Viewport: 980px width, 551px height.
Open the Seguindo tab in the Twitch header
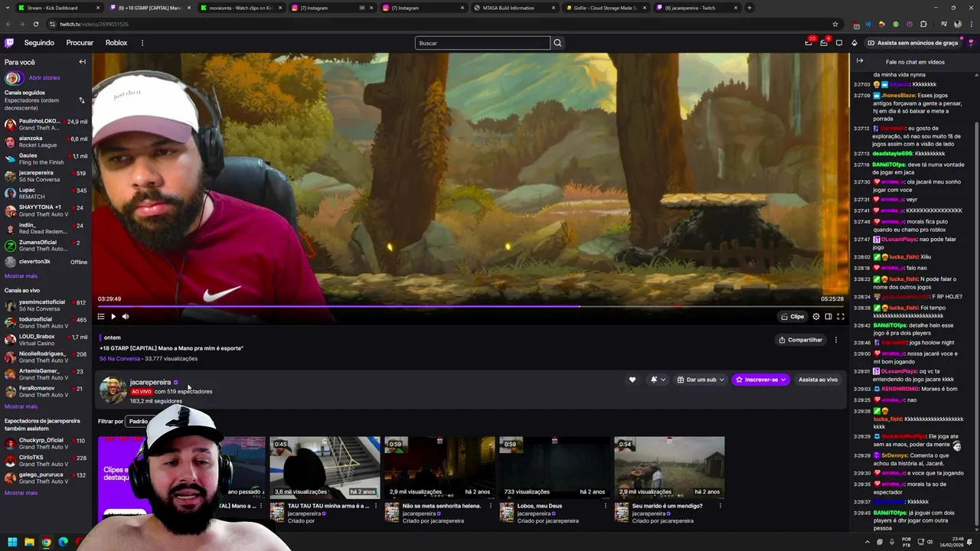[x=39, y=43]
